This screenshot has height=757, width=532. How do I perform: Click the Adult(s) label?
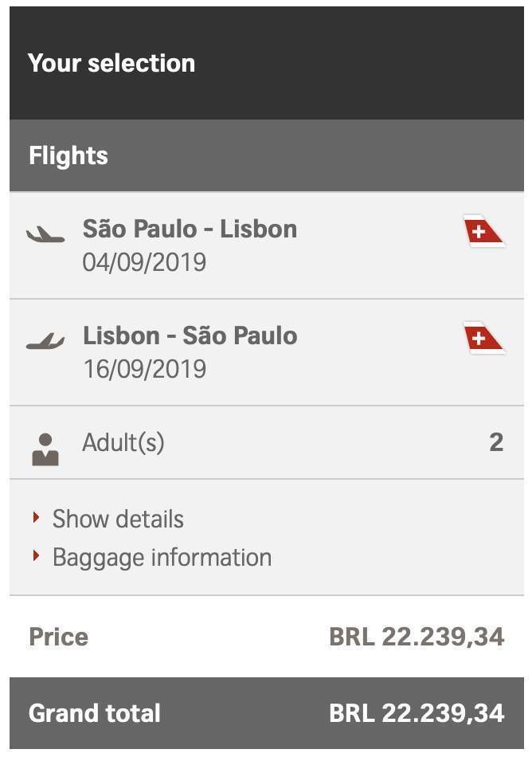click(123, 443)
